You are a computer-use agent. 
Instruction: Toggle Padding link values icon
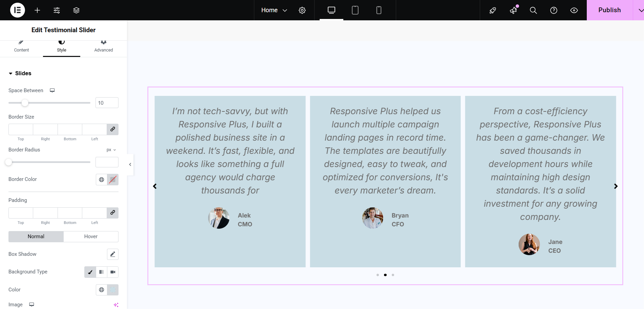[113, 213]
